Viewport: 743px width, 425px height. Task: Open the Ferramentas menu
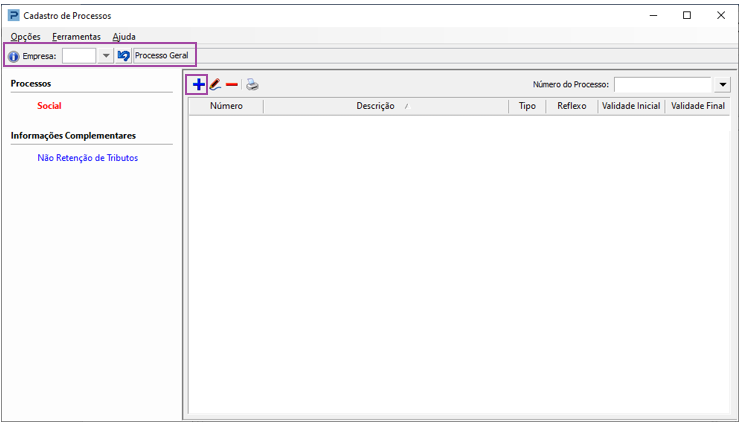tap(76, 36)
